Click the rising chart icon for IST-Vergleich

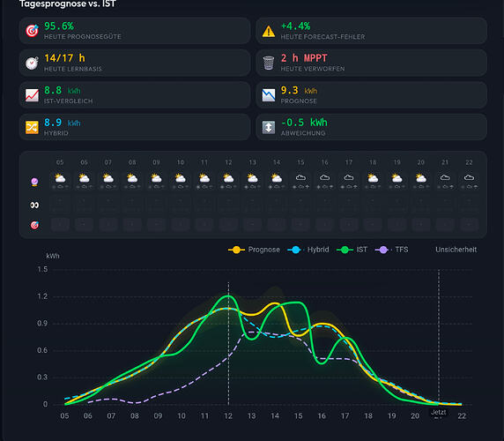(x=32, y=95)
